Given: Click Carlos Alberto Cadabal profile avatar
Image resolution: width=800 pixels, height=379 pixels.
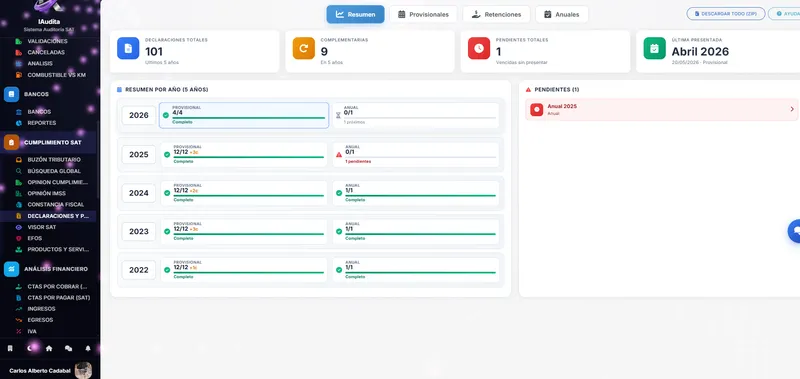Looking at the screenshot, I should click(83, 370).
